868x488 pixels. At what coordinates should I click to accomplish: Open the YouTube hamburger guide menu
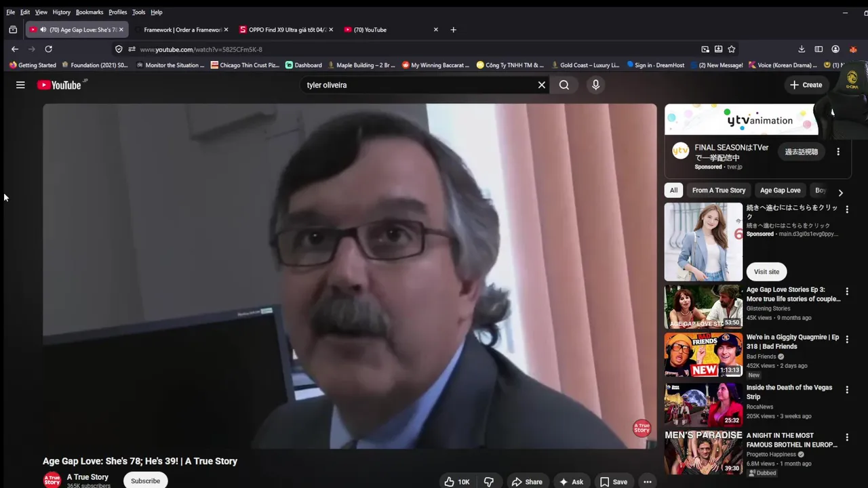click(20, 85)
